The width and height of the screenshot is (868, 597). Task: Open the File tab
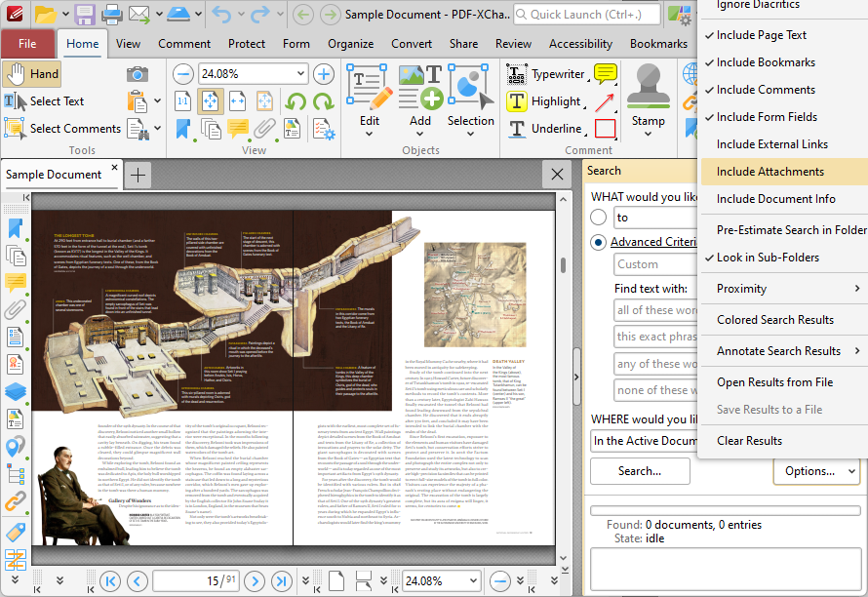point(27,44)
